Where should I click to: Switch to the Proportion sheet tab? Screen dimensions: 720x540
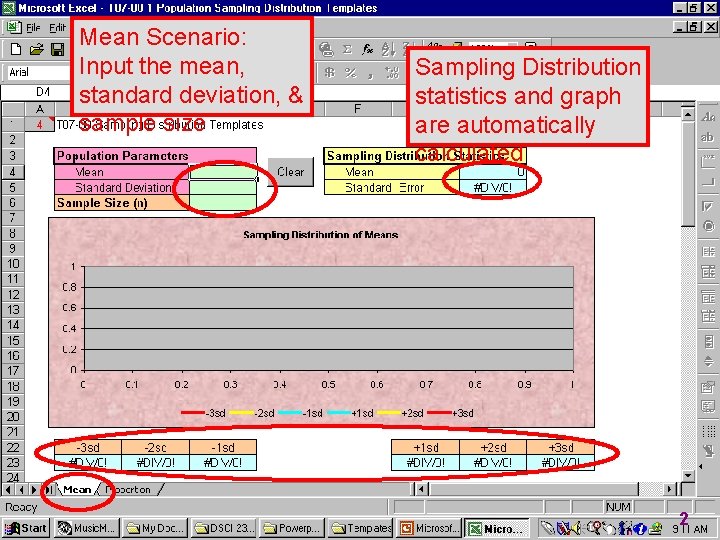(x=128, y=489)
